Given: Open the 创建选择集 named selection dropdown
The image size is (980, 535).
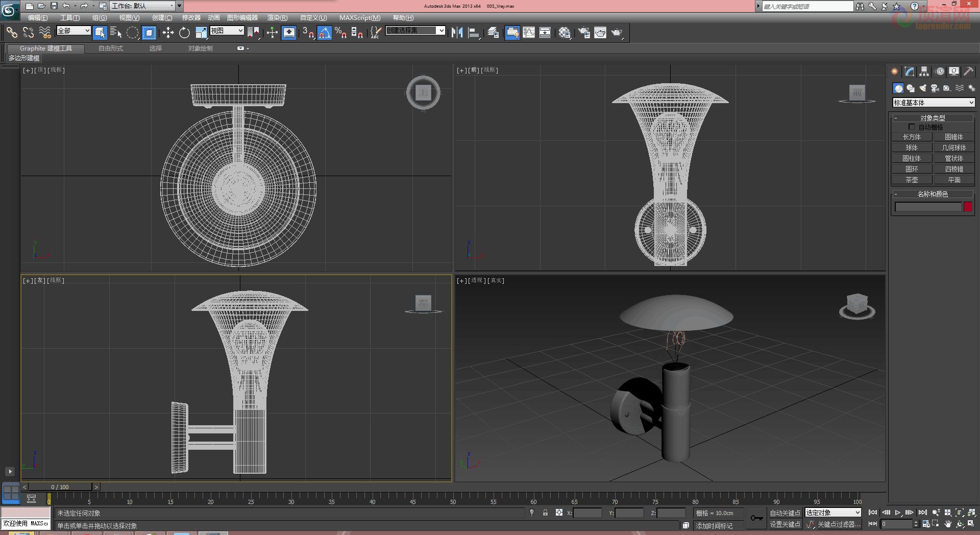Looking at the screenshot, I should pos(415,31).
